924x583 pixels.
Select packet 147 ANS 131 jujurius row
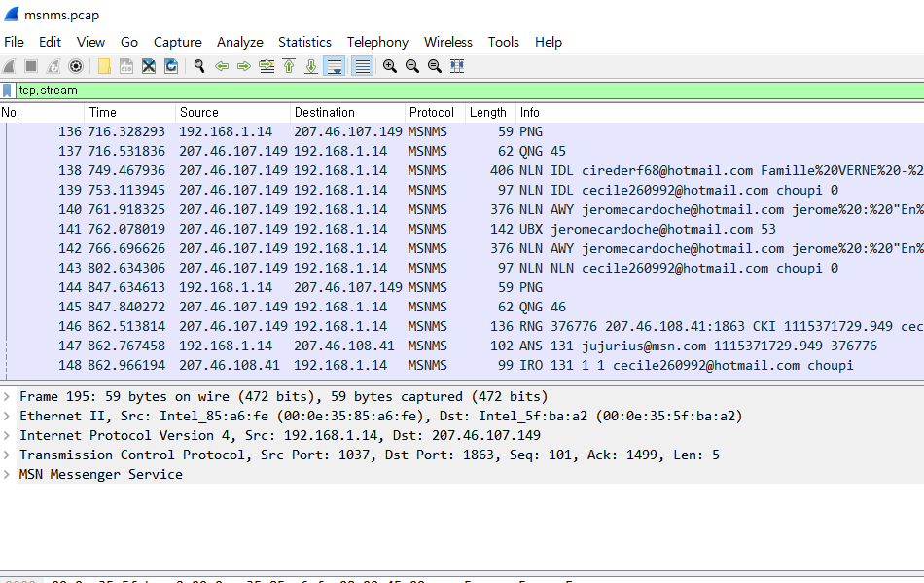pyautogui.click(x=462, y=346)
